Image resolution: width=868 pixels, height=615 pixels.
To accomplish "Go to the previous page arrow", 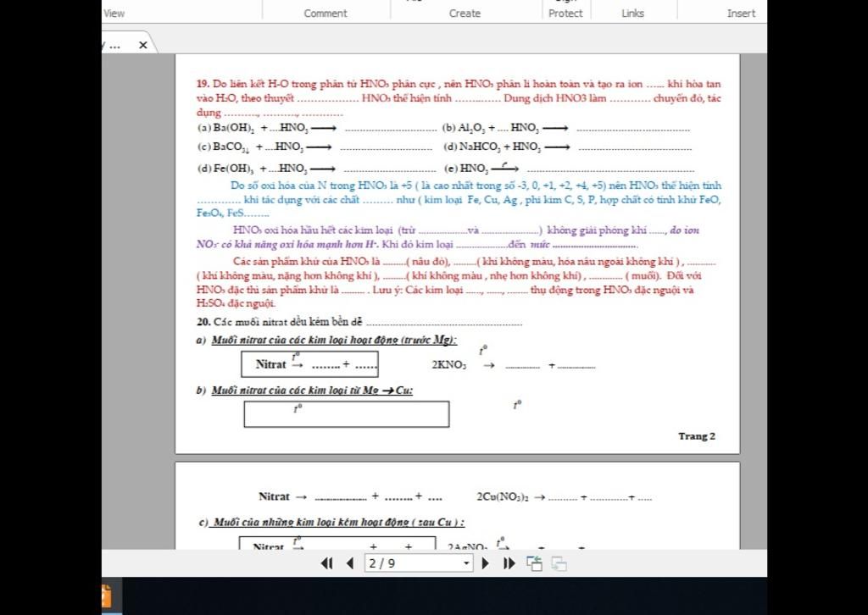I will (x=350, y=563).
